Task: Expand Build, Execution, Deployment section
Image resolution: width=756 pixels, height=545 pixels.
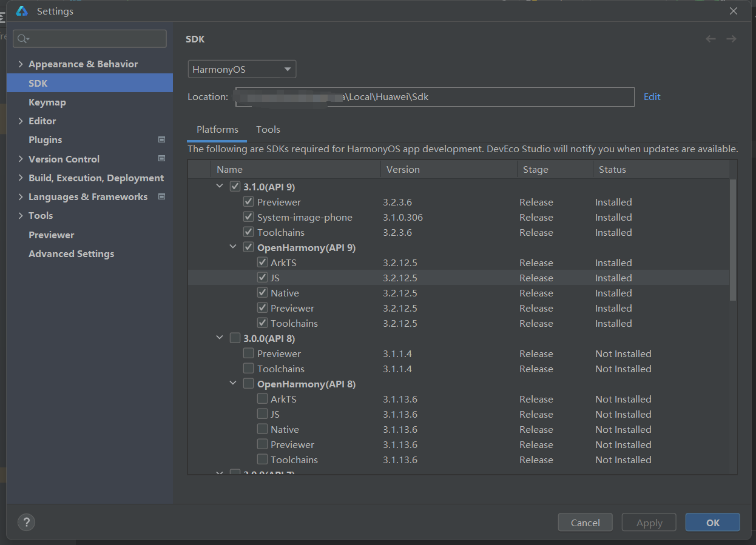Action: coord(21,178)
